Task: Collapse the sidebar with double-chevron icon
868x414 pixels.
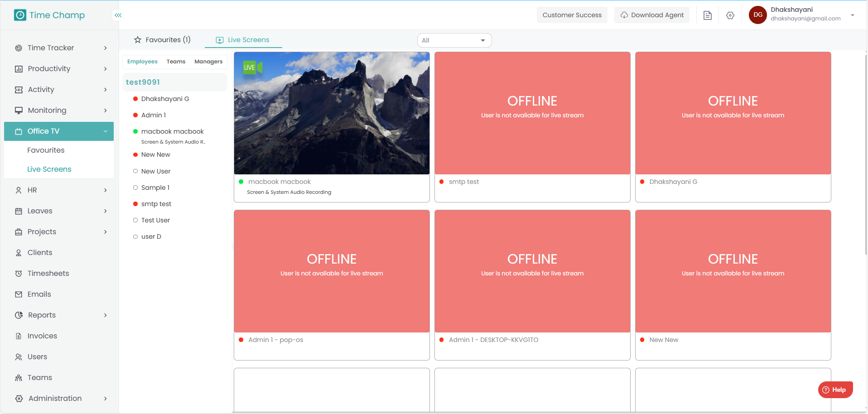Action: 118,15
